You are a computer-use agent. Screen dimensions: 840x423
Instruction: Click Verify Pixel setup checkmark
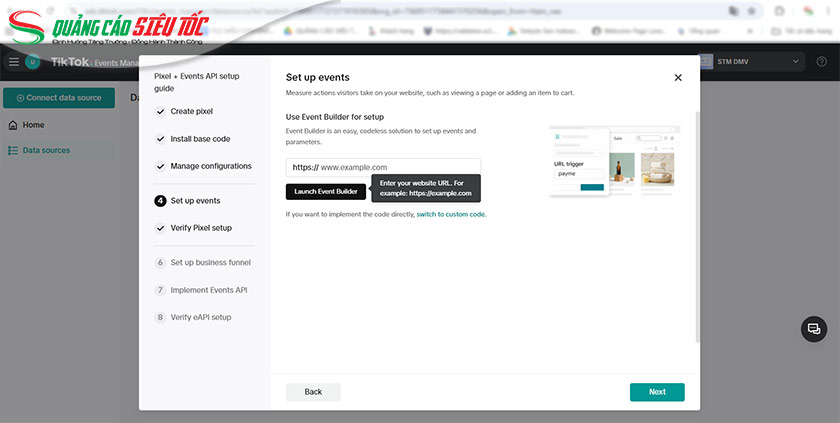(x=160, y=228)
